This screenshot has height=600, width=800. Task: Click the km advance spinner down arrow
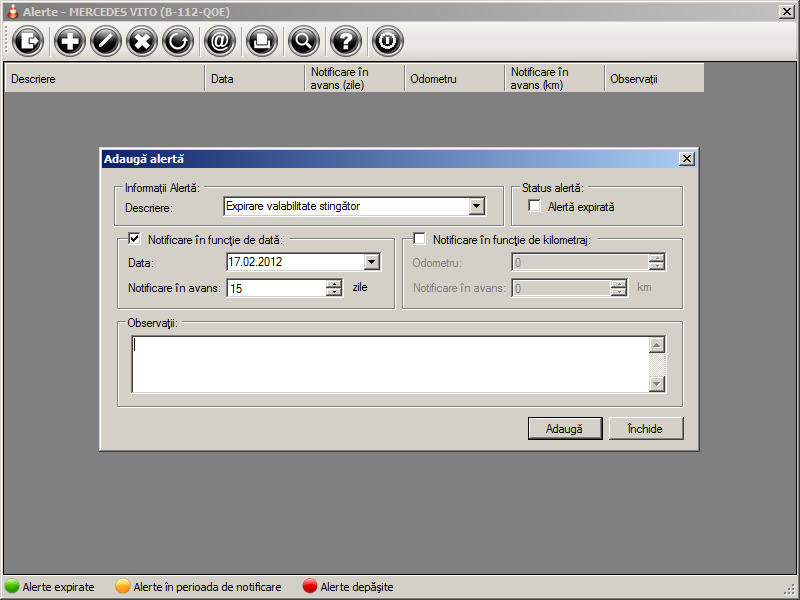618,292
